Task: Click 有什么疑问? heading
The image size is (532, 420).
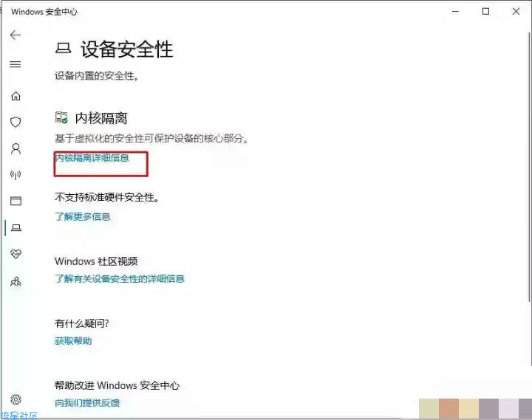Action: pyautogui.click(x=82, y=323)
